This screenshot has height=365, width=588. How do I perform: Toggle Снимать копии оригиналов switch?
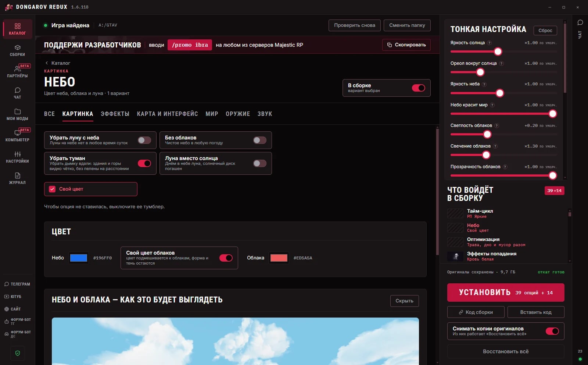tap(552, 331)
